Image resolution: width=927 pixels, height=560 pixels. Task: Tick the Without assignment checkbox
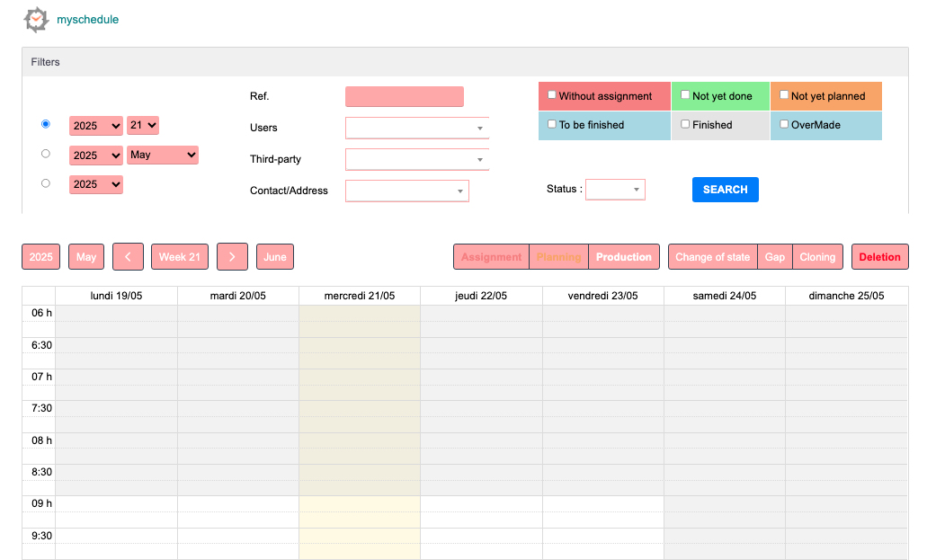coord(552,95)
